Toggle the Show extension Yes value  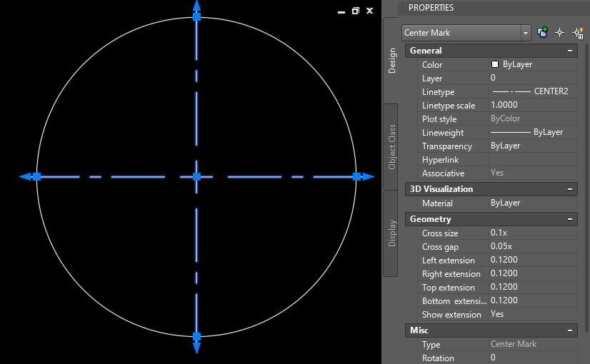point(533,314)
